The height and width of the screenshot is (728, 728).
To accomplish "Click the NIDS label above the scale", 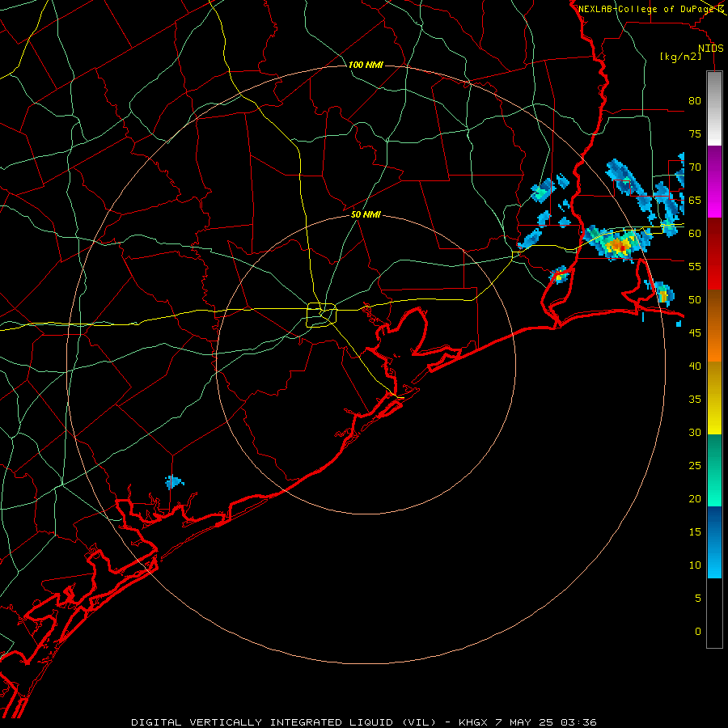I will point(710,49).
